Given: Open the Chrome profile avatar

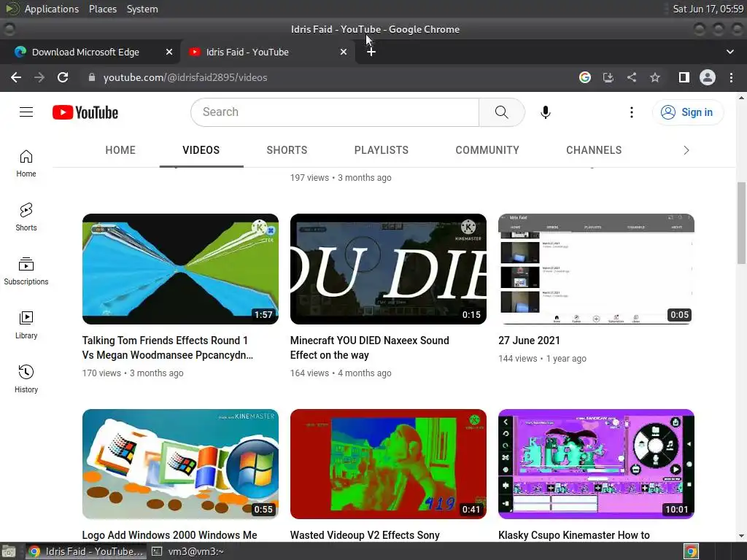Looking at the screenshot, I should 708,77.
